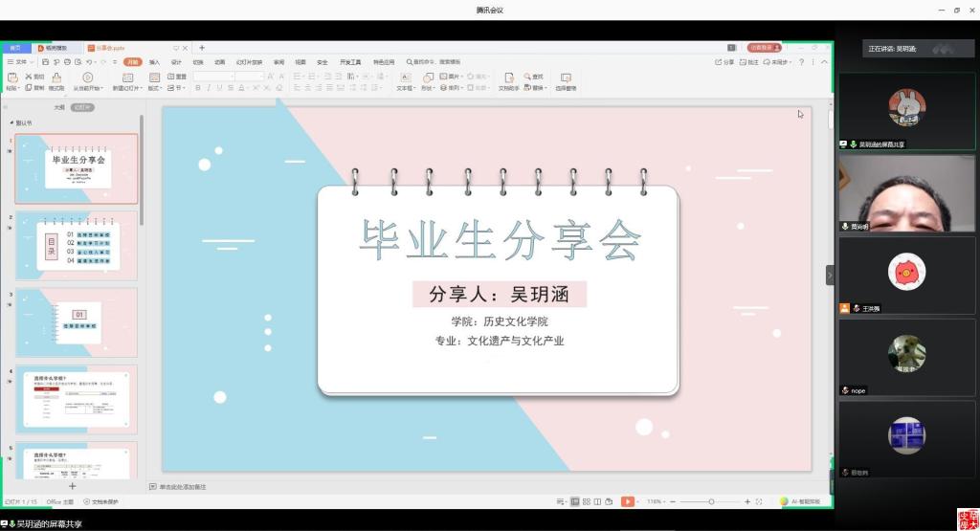
Task: Click the Format Painter icon
Action: click(x=56, y=77)
